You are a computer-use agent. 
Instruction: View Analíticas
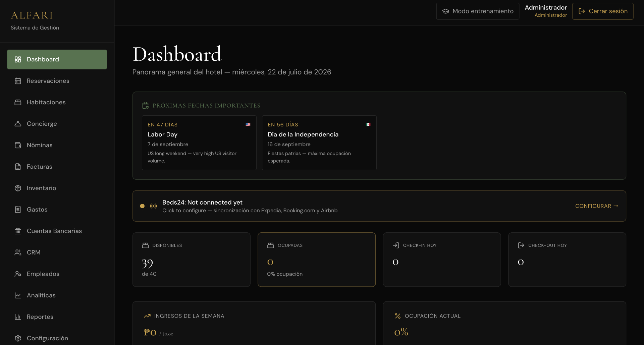pyautogui.click(x=57, y=295)
